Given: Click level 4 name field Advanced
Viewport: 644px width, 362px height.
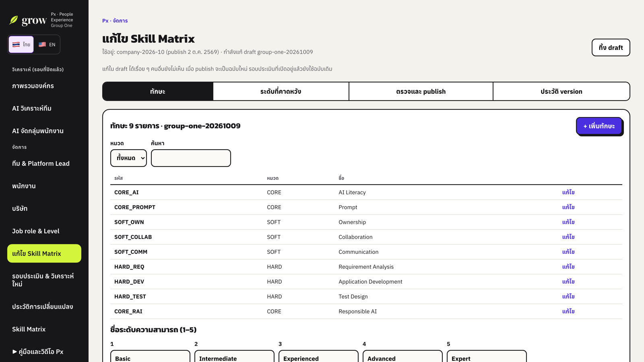Looking at the screenshot, I should coord(402,356).
